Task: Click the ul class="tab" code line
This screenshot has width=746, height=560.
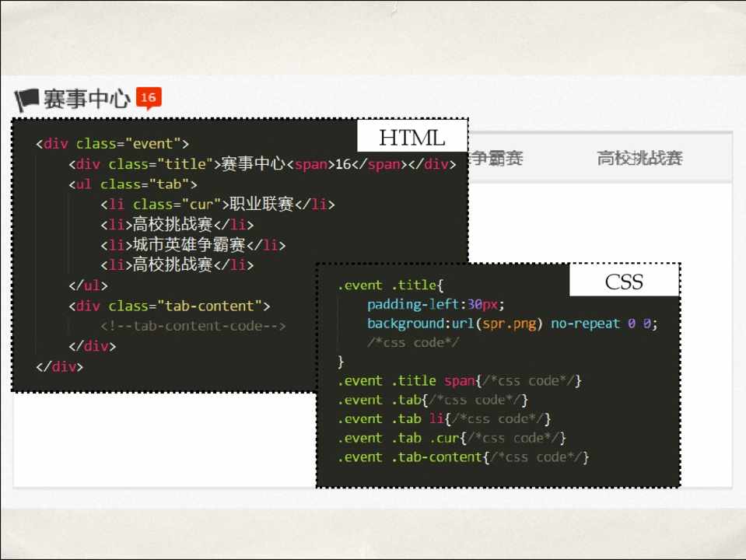Action: tap(133, 184)
